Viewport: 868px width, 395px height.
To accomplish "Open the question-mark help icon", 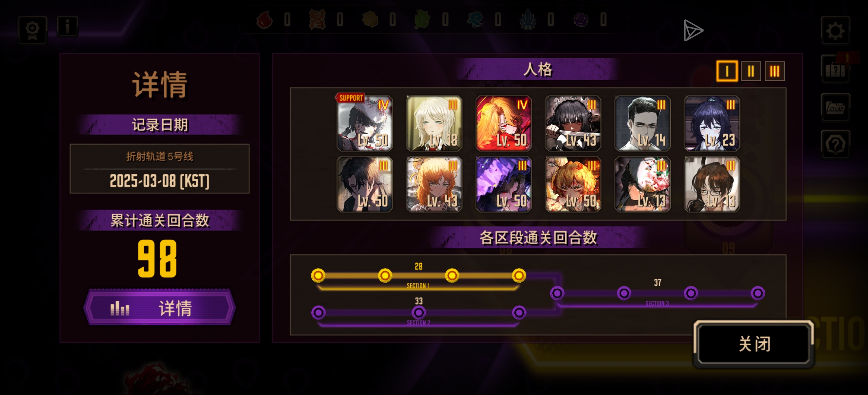I will (835, 144).
